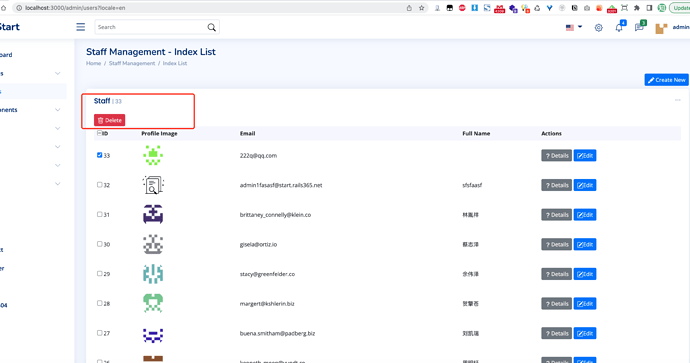Click profile image of user 27

(153, 334)
